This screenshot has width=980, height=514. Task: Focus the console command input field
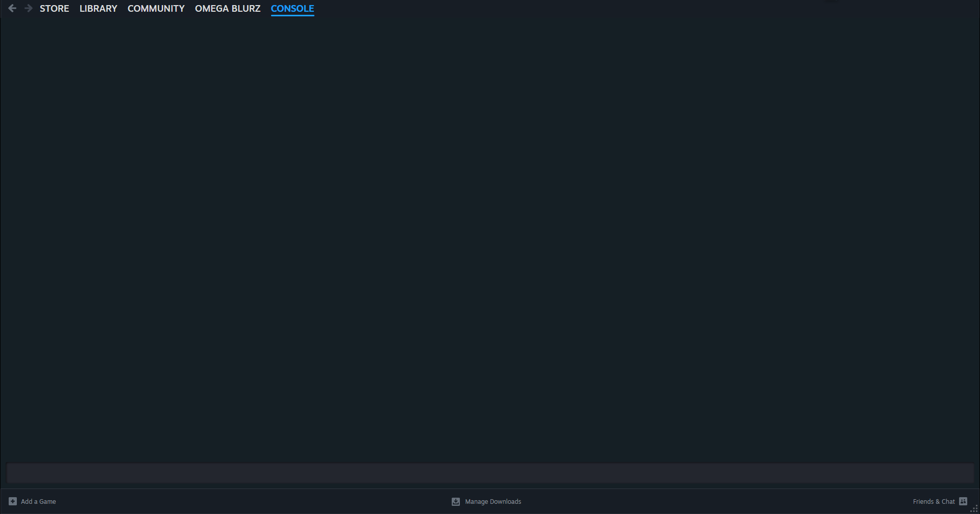(x=490, y=473)
